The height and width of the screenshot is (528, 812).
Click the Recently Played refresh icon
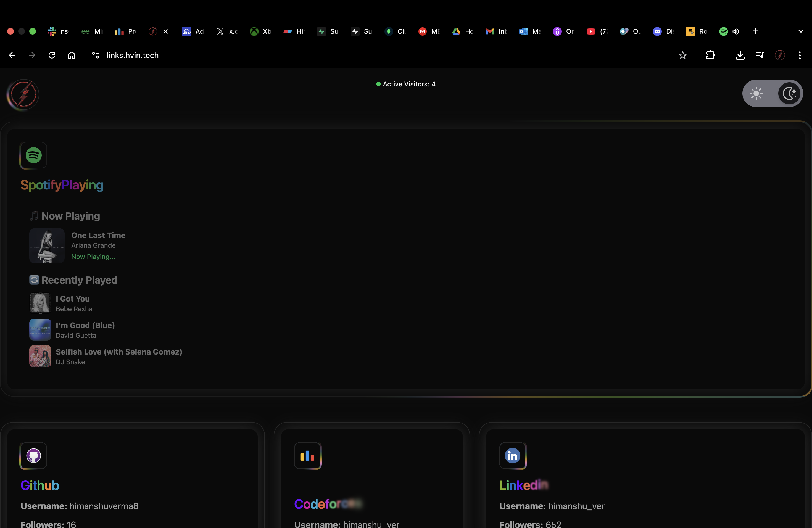[34, 280]
